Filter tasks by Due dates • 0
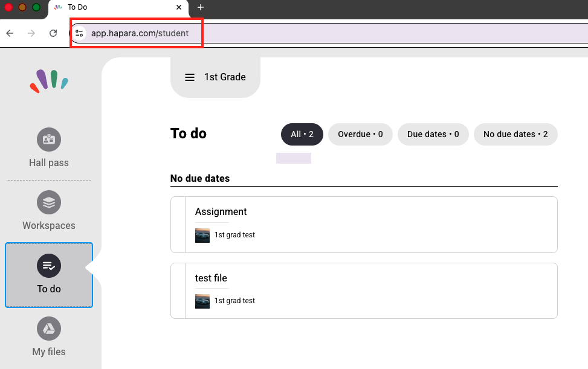This screenshot has height=369, width=588. (433, 134)
